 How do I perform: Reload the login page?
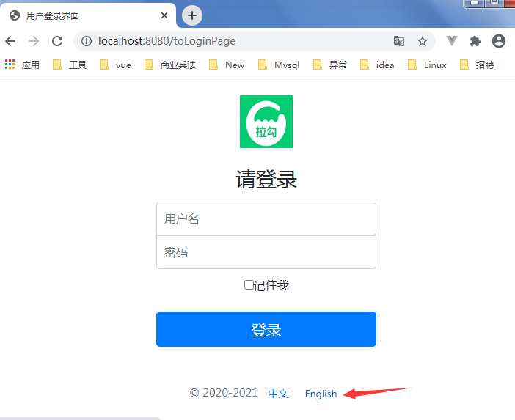(x=57, y=41)
